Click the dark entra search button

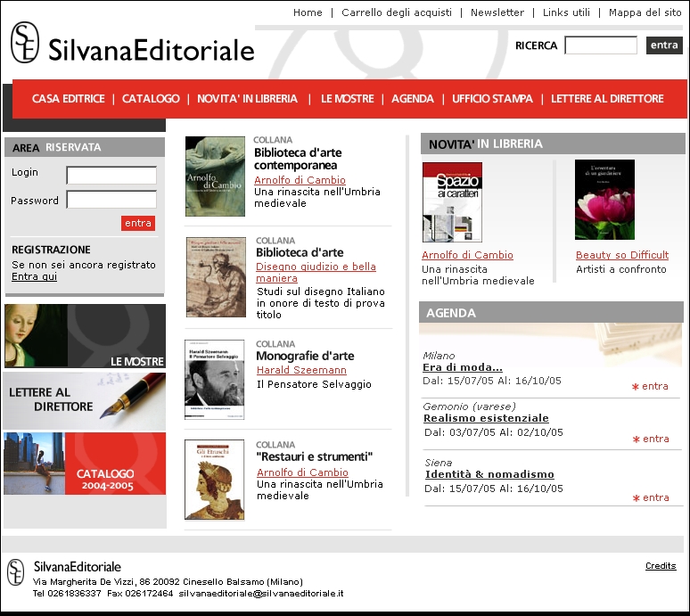(664, 45)
